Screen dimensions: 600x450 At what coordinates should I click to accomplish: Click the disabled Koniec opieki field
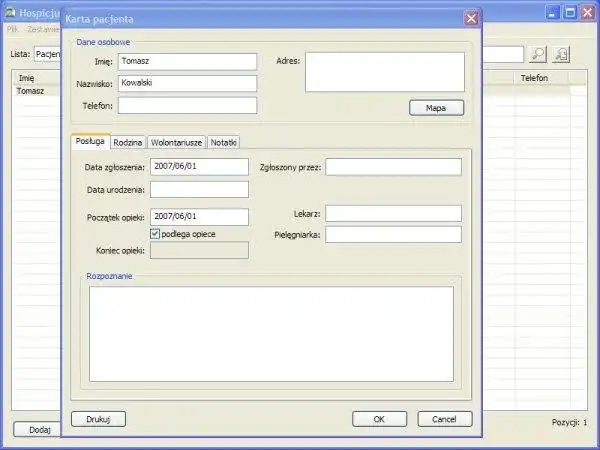tap(199, 250)
